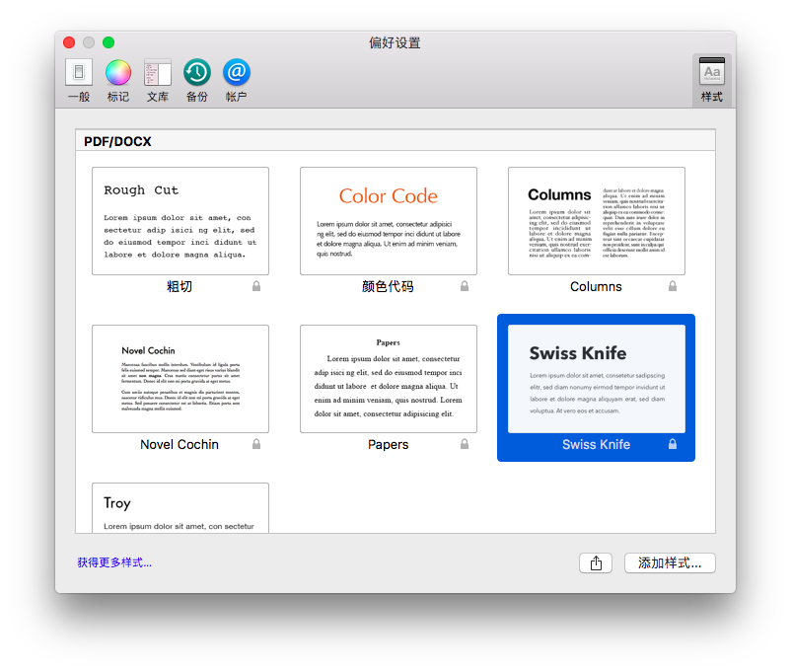Open the 帐户 (Account) preferences pane
791x672 pixels.
click(237, 80)
